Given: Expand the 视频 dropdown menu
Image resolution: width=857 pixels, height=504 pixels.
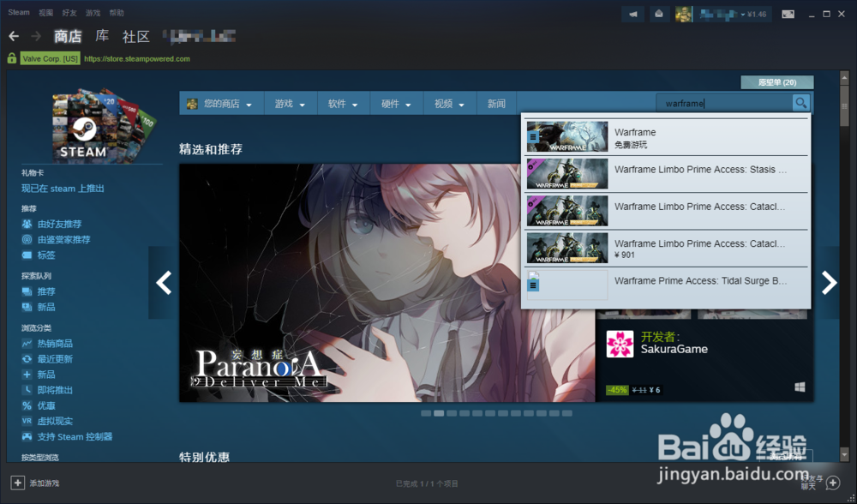Looking at the screenshot, I should (x=449, y=104).
